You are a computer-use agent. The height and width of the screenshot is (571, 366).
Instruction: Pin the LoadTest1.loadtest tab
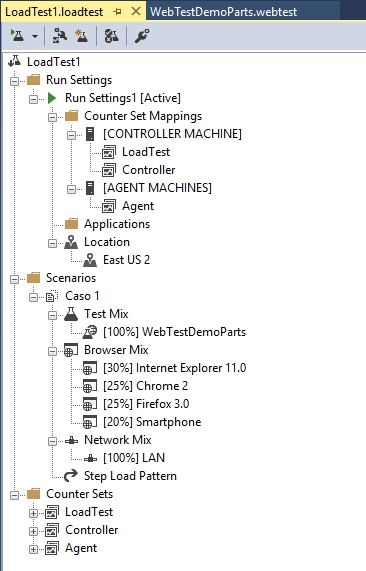(x=117, y=12)
